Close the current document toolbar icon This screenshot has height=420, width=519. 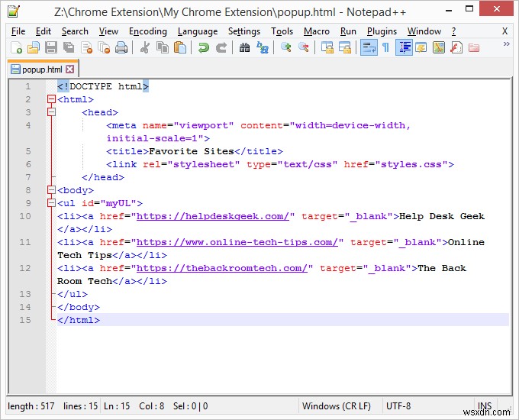pos(87,47)
